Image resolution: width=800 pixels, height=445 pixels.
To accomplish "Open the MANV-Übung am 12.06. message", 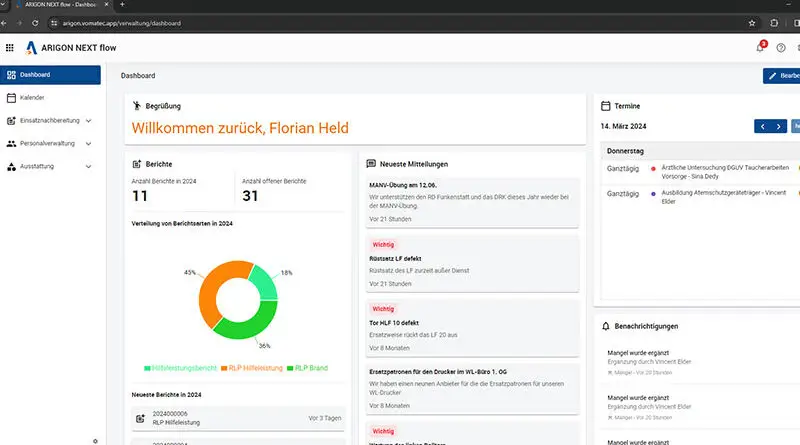I will (472, 202).
